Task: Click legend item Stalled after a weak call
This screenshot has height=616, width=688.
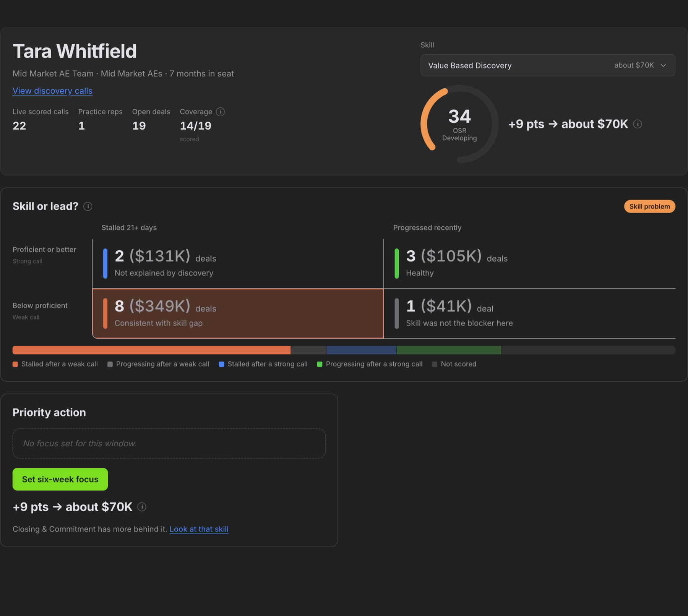Action: point(55,364)
